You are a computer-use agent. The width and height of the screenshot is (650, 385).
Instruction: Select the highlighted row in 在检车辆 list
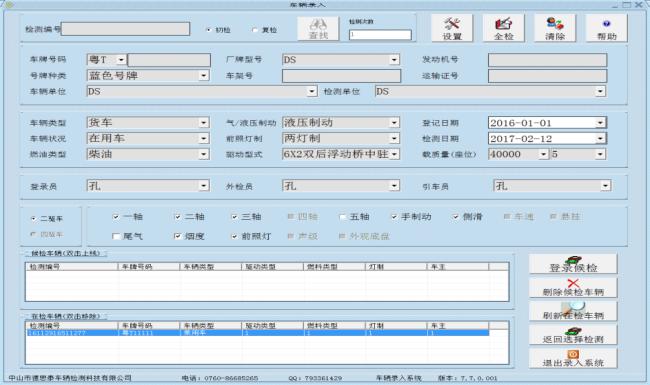[257, 333]
